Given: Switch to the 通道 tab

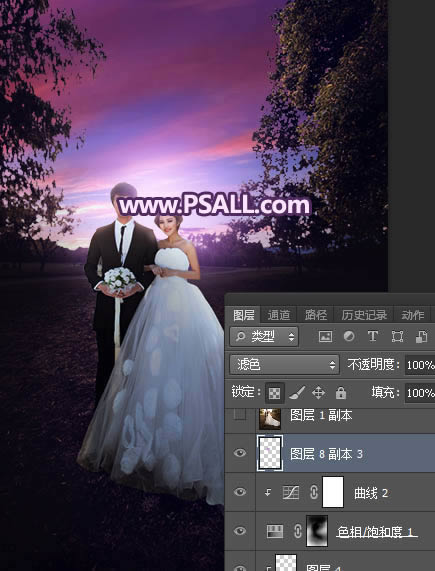Looking at the screenshot, I should pyautogui.click(x=279, y=315).
